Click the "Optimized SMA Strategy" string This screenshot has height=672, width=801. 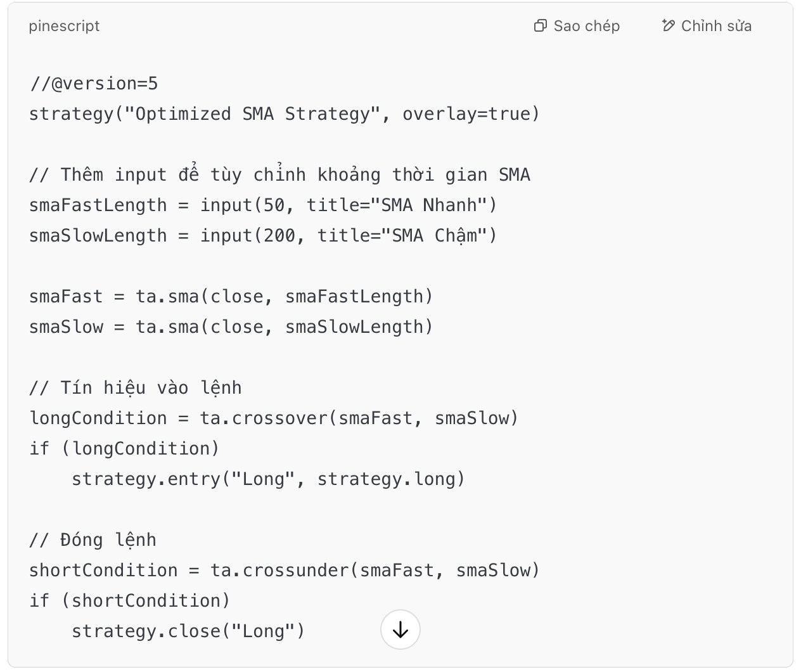click(252, 114)
